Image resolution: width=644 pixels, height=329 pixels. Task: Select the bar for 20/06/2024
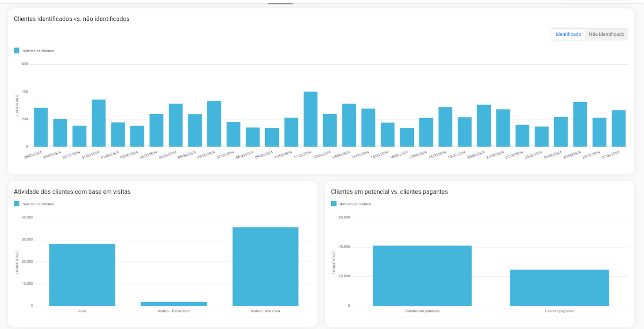point(484,125)
